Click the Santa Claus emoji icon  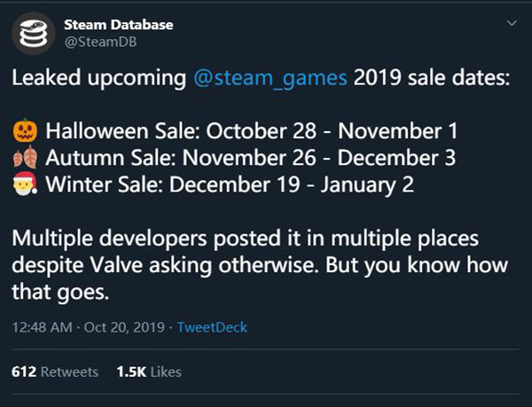[26, 188]
